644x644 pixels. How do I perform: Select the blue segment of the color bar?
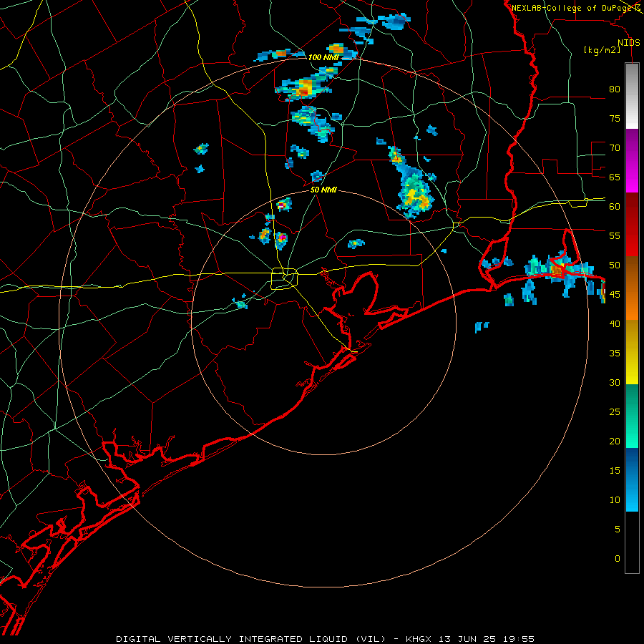coord(632,479)
